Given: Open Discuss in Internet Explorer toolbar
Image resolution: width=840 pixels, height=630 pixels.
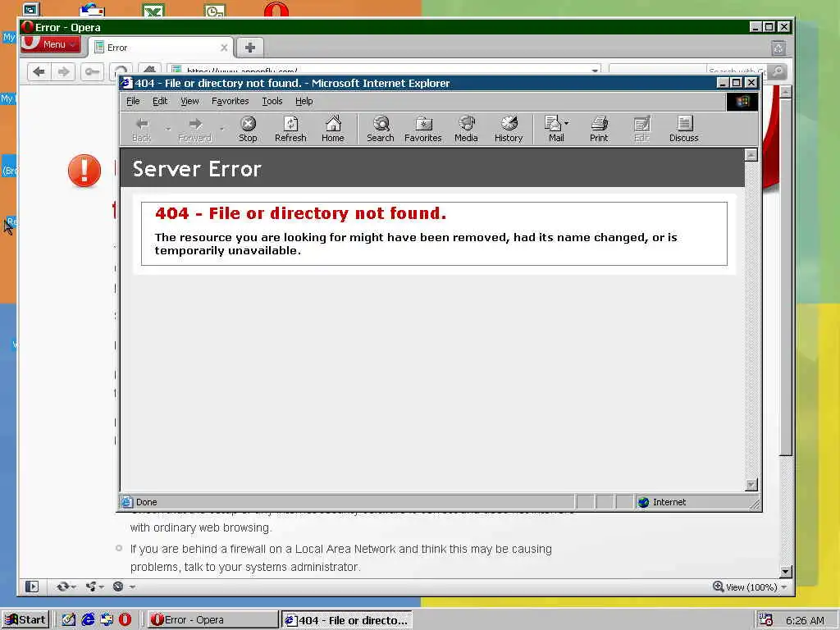Looking at the screenshot, I should coord(683,129).
